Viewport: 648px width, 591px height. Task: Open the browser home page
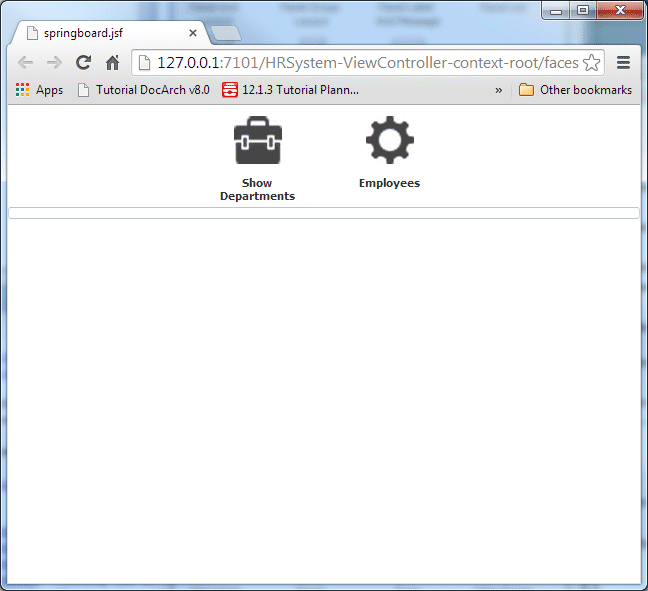coord(112,63)
